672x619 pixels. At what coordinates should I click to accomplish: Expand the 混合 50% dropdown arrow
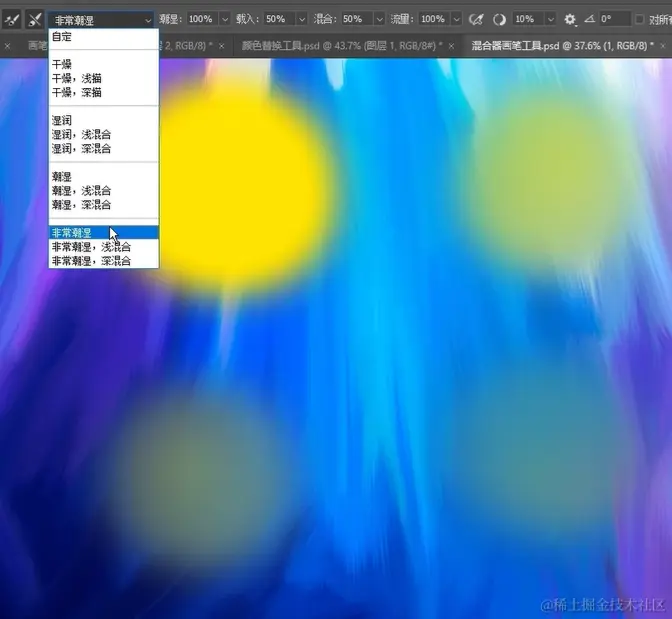pyautogui.click(x=379, y=19)
